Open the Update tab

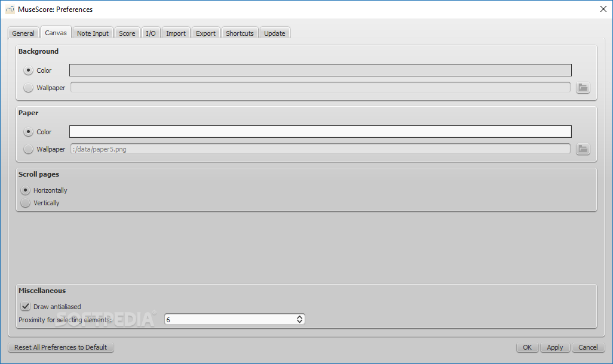coord(274,33)
